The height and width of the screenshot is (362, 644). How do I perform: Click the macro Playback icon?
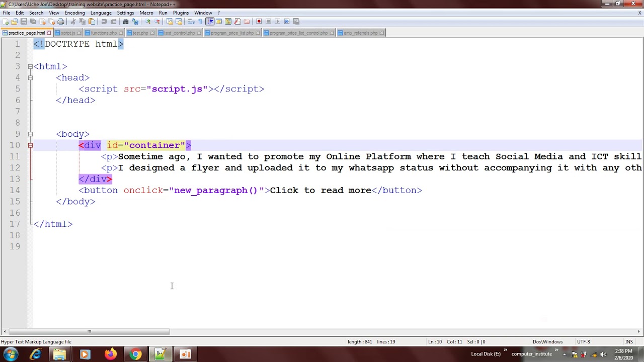(277, 21)
